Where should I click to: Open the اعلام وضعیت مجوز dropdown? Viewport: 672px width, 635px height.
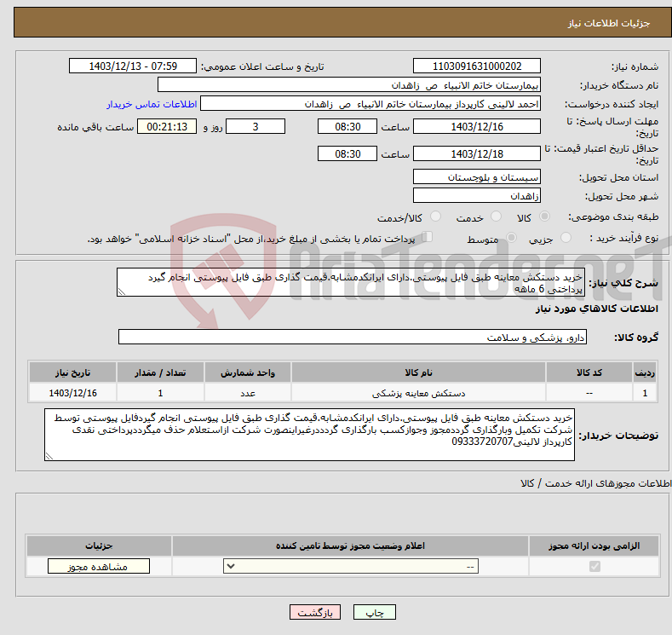click(x=351, y=567)
